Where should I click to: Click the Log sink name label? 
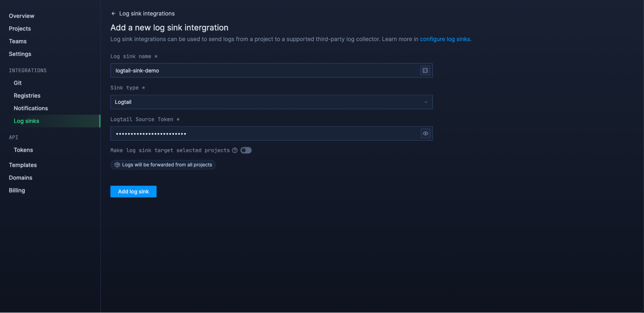[x=134, y=56]
